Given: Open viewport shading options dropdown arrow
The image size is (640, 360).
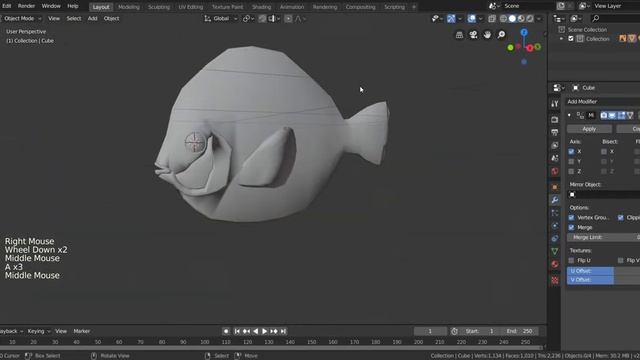Looking at the screenshot, I should (539, 18).
